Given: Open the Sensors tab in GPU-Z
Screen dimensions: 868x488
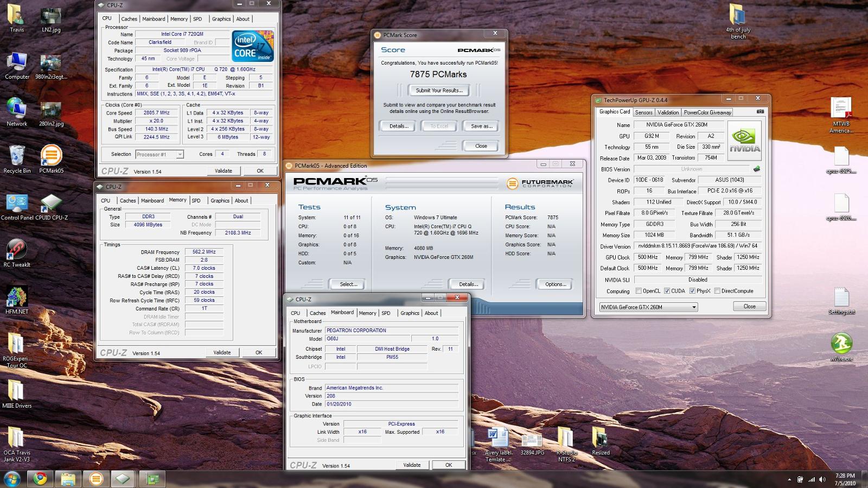Looking at the screenshot, I should [x=644, y=112].
